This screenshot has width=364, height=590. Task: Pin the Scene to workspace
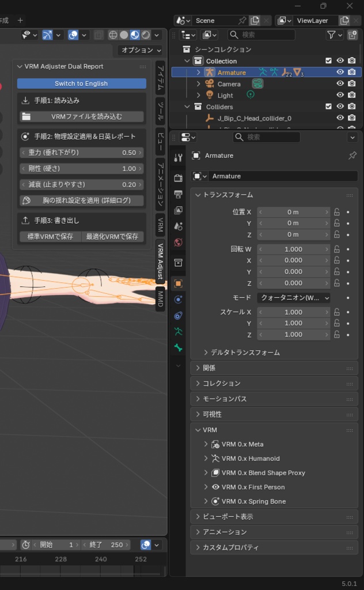242,20
